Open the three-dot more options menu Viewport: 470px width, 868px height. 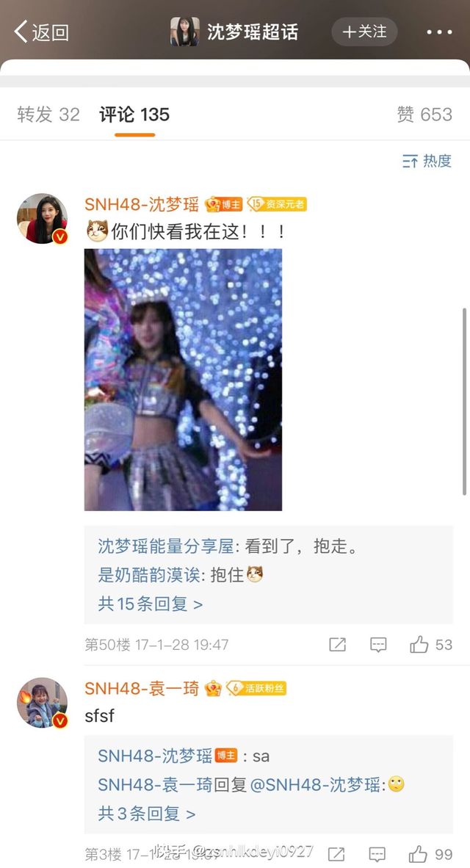tap(439, 32)
